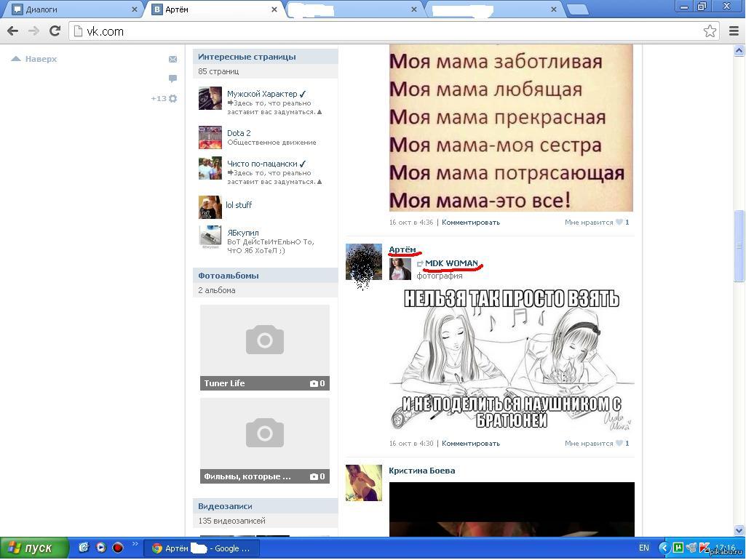Image resolution: width=746 pixels, height=560 pixels.
Task: Open the Кристина Боева profile link
Action: click(421, 471)
